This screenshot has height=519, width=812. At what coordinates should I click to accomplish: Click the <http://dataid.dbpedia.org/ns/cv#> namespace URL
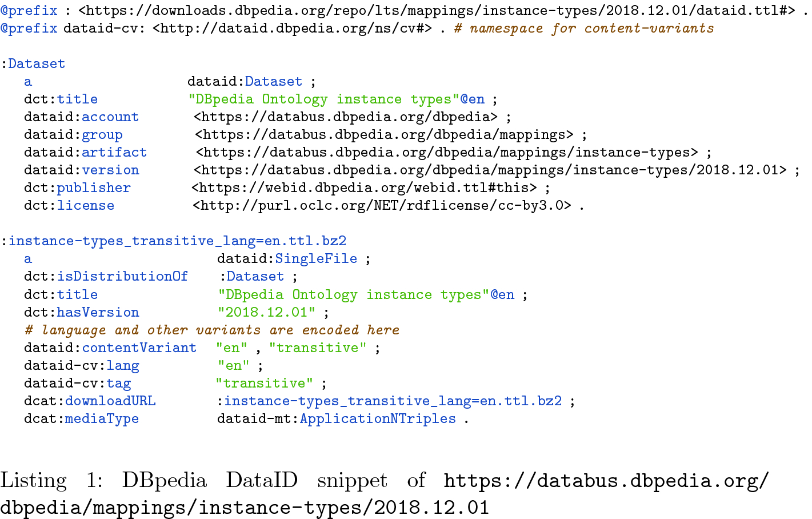(292, 28)
